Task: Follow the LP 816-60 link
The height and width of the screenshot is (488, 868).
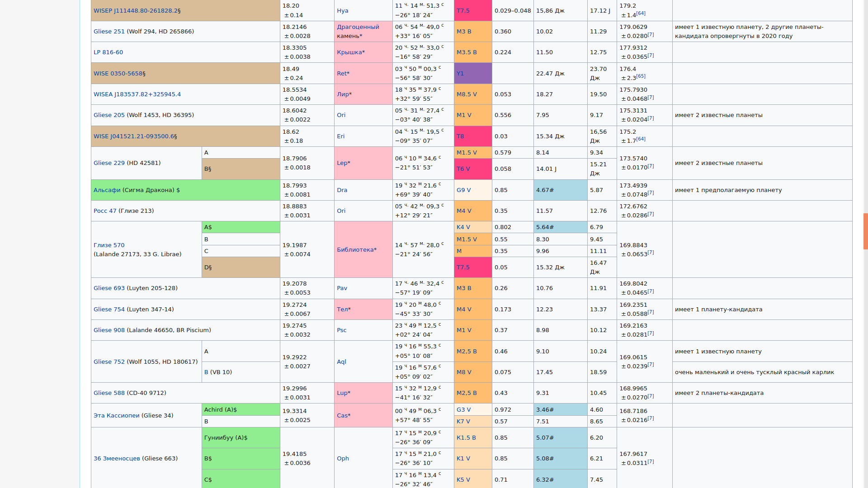Action: point(108,52)
